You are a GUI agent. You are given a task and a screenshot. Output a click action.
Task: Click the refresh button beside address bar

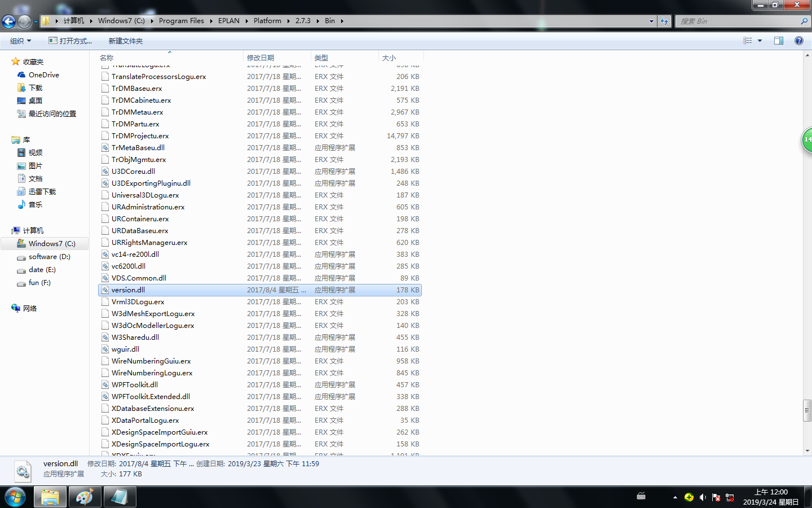(x=664, y=21)
